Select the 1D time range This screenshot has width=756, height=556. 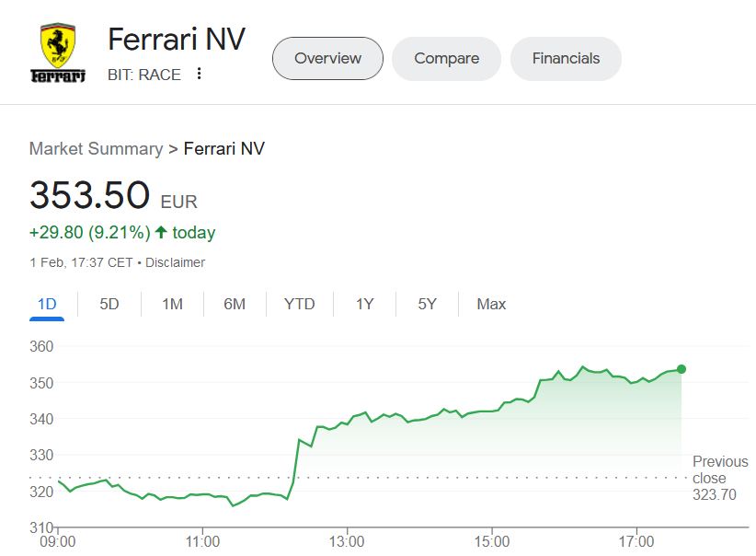47,304
